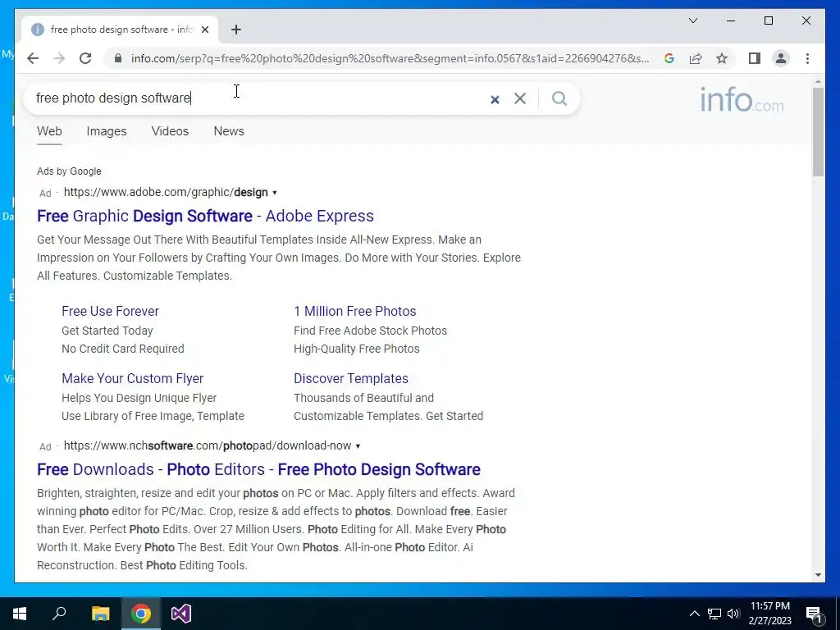Open the taskbar clock and date
The image size is (840, 630).
(x=769, y=614)
